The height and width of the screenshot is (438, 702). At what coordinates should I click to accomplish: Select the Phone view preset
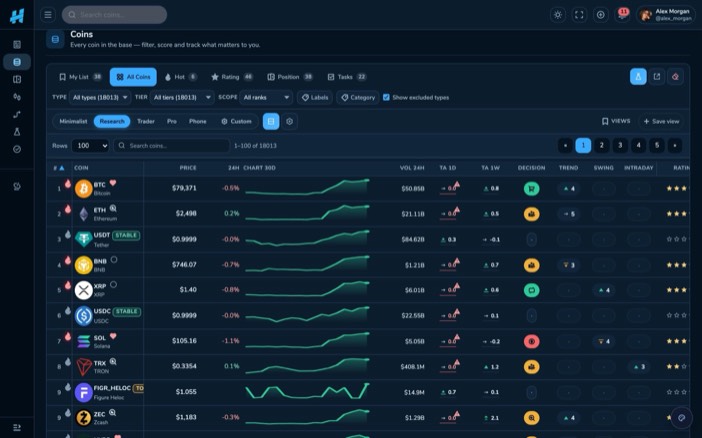click(x=197, y=121)
